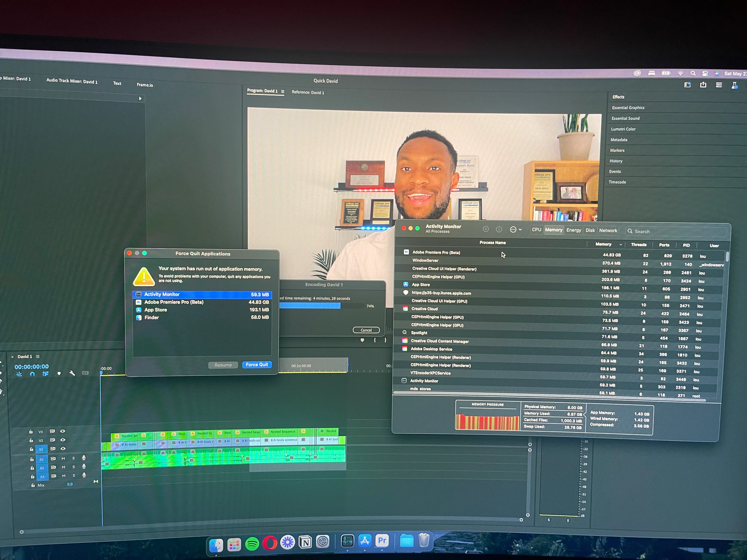Switch to the Energy tab
This screenshot has width=747, height=560.
coord(573,230)
